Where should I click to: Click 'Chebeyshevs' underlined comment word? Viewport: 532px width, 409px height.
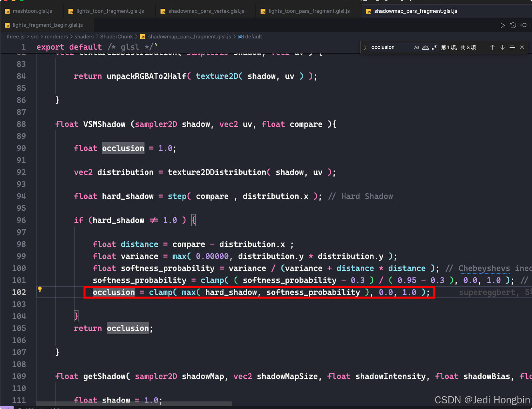click(484, 268)
